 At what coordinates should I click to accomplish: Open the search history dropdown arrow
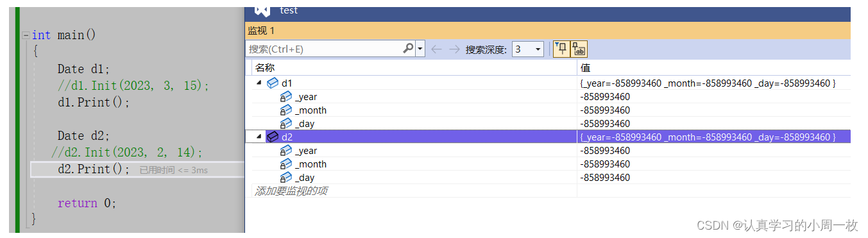420,49
